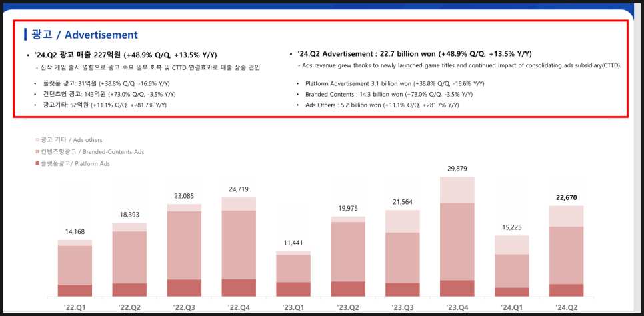This screenshot has height=316, width=644.
Task: Click the Branded-Contents segment of the '22.Q3 bar
Action: pyautogui.click(x=184, y=245)
